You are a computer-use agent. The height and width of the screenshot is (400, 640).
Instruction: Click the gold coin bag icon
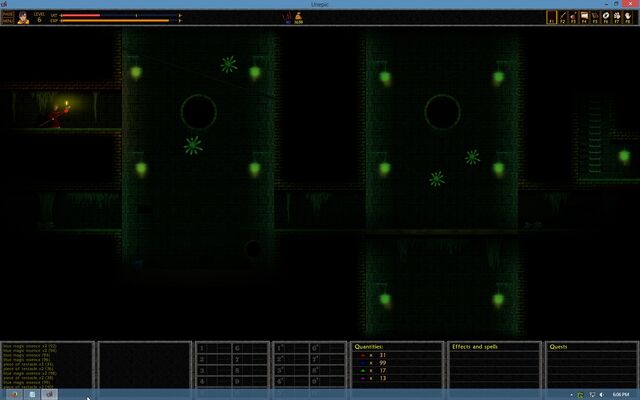299,18
